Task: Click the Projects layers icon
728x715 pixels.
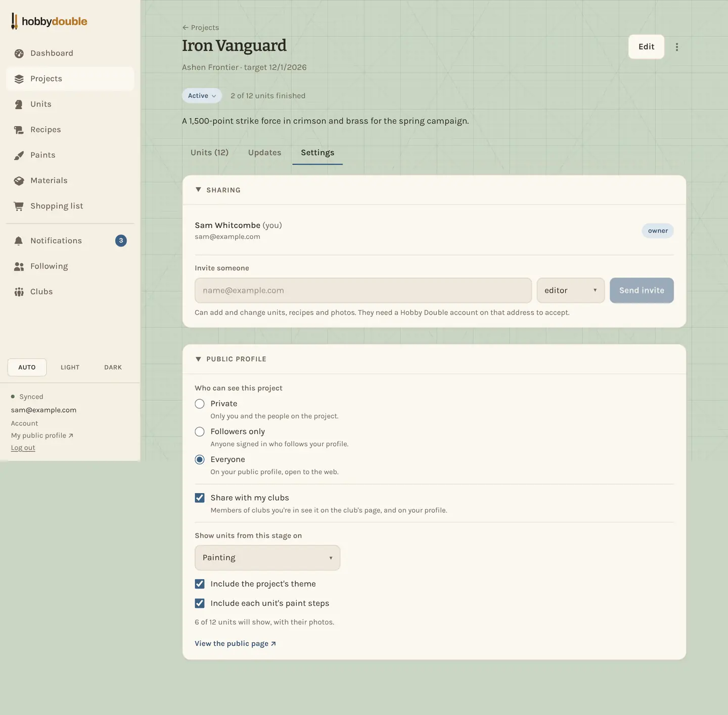Action: 19,79
